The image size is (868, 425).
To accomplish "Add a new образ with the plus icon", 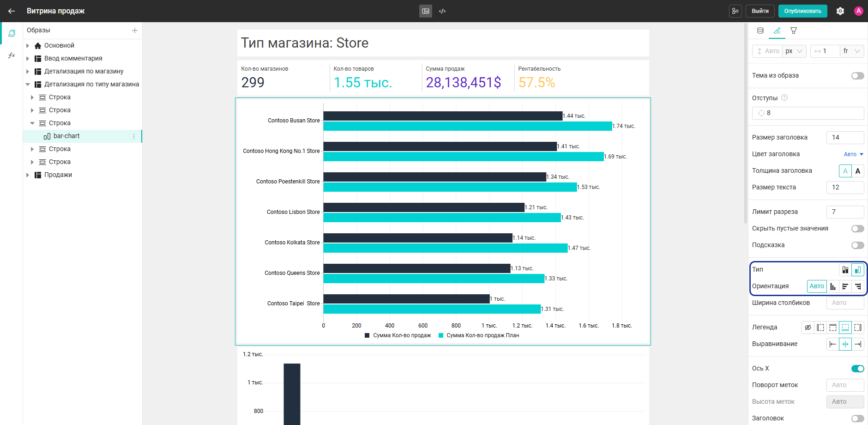I will (x=135, y=30).
